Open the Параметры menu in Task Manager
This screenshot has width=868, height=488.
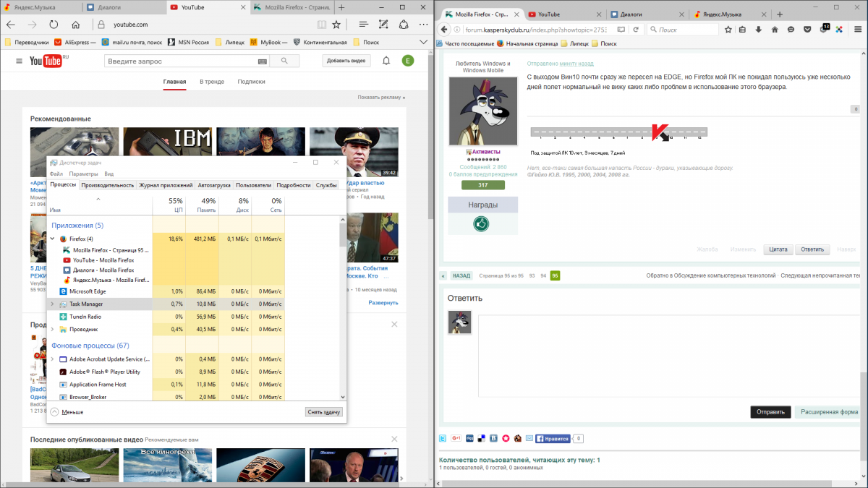coord(84,174)
